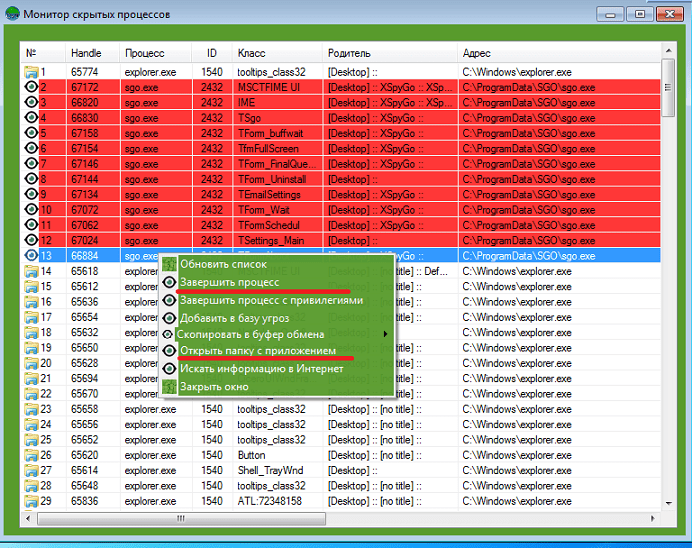Screen dimensions: 692x548
Task: Sort by the ID column header
Action: 212,53
